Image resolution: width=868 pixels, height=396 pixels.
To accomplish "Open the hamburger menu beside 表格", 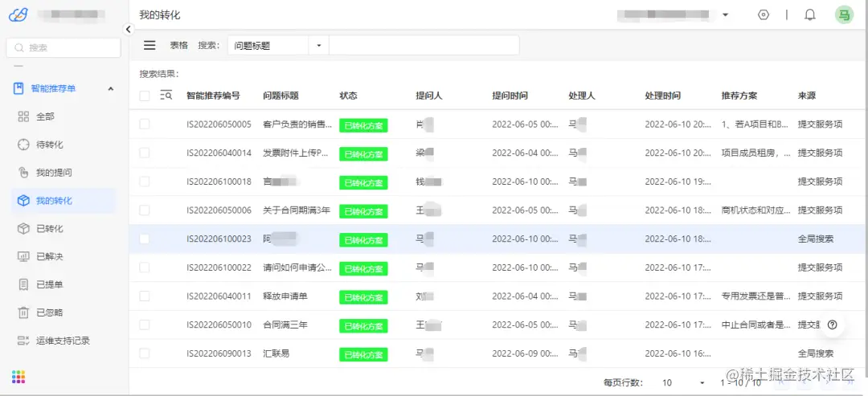I will (149, 45).
